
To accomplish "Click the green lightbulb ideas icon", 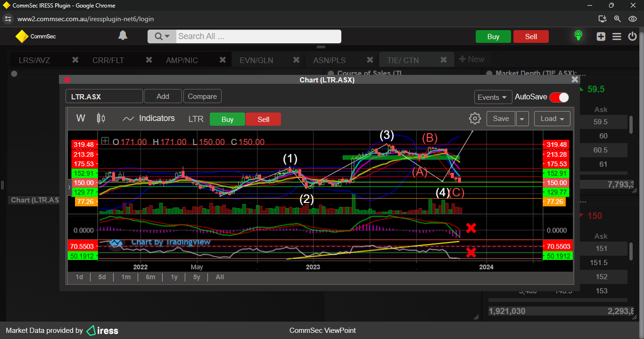I will coord(578,36).
